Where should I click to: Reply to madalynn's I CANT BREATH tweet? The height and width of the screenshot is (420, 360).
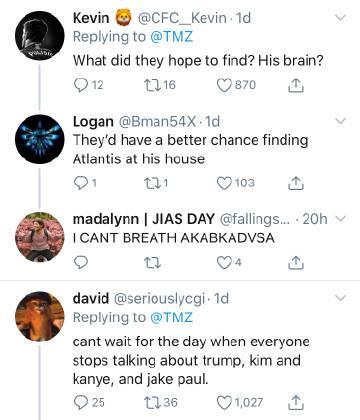coord(80,263)
